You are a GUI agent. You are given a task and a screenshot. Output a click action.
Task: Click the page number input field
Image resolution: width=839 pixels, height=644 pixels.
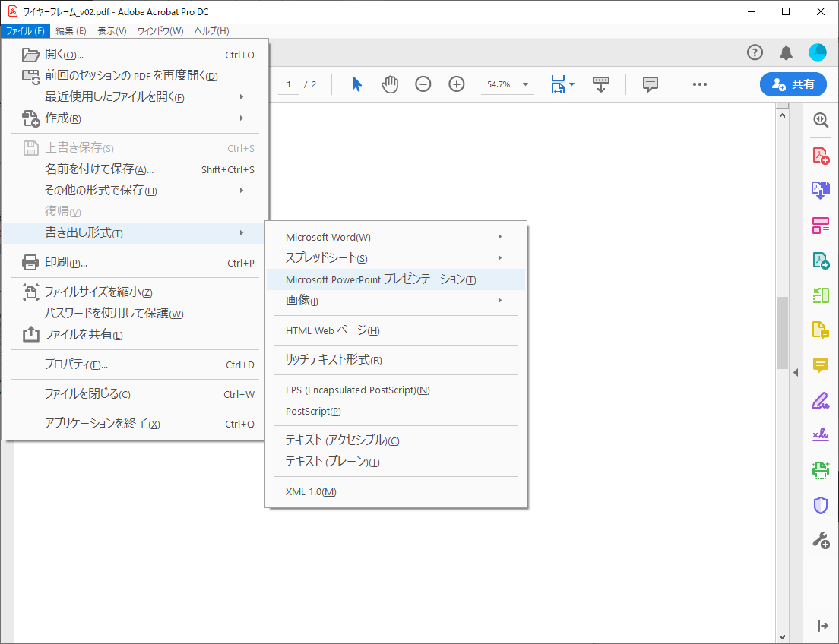(289, 84)
